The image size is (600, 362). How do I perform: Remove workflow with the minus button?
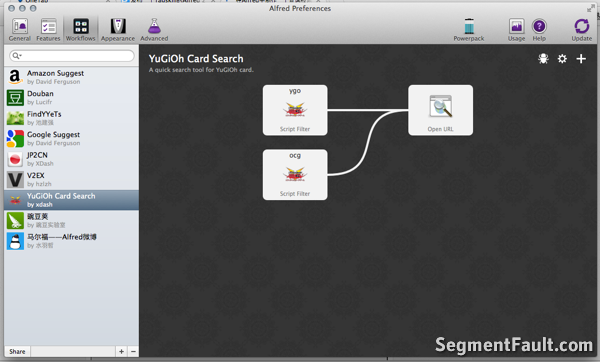pyautogui.click(x=133, y=351)
